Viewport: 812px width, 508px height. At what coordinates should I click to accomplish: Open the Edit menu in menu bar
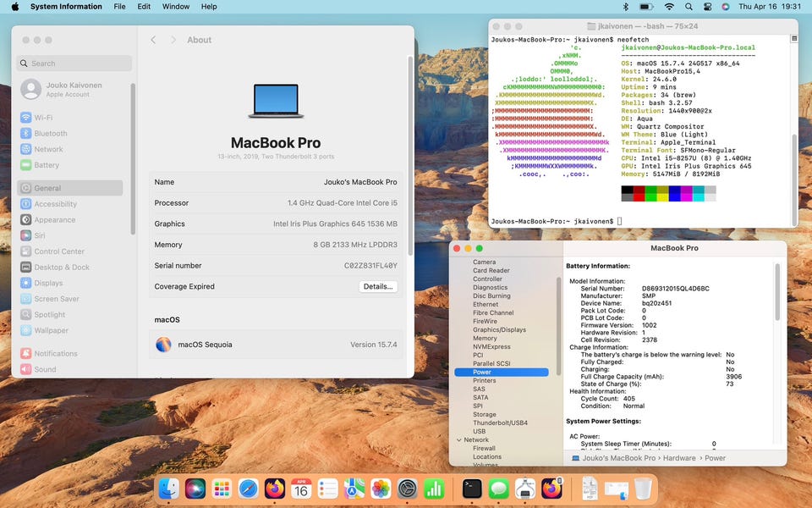point(144,7)
